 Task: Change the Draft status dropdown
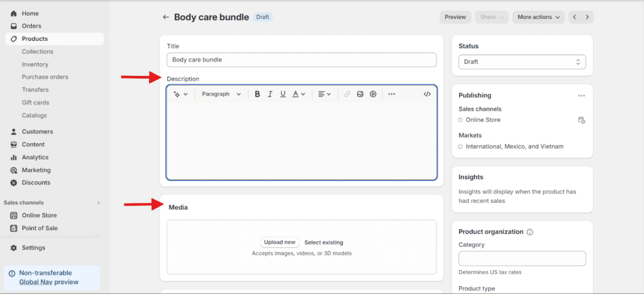(x=522, y=62)
